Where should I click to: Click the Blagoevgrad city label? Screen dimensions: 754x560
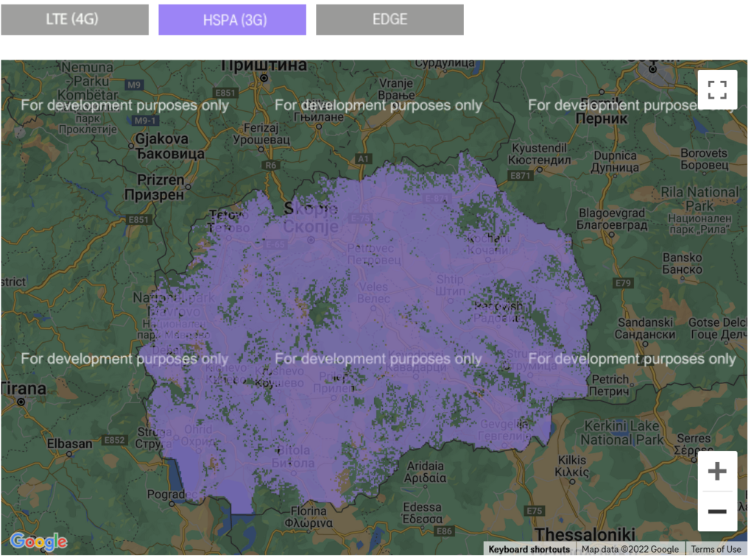611,213
